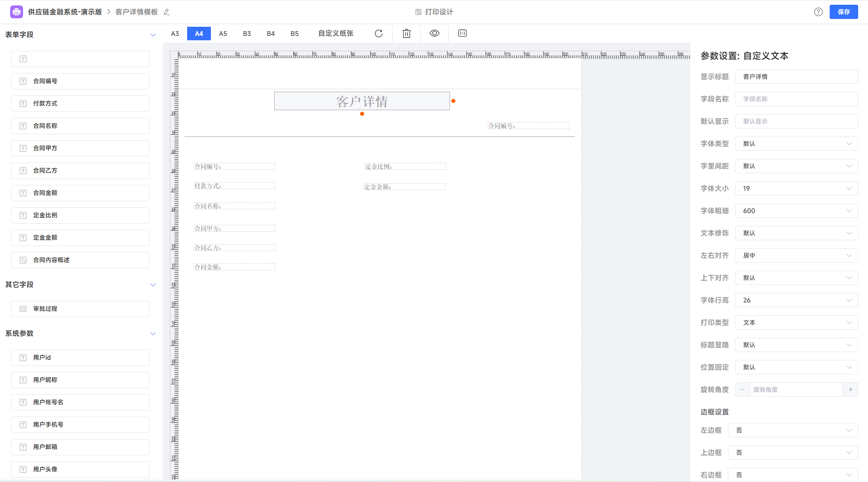868x482 pixels.
Task: Click 用户邮箱 system parameter item
Action: pyautogui.click(x=80, y=447)
